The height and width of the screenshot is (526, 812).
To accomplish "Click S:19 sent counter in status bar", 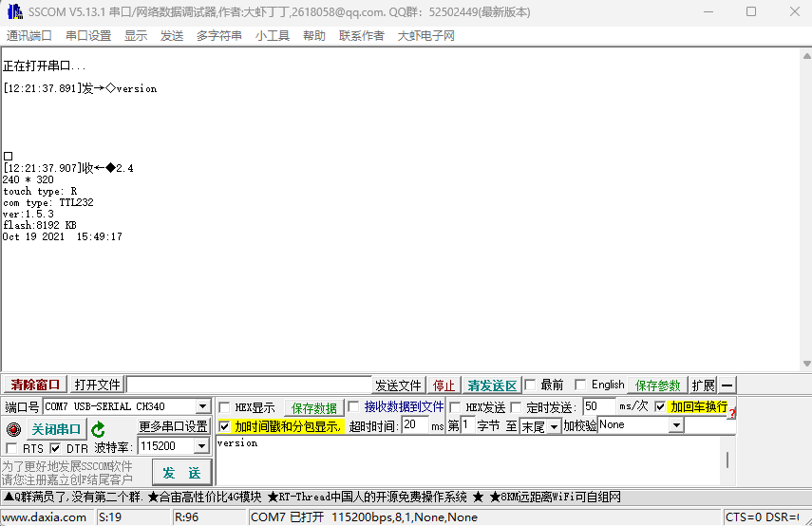I will [x=110, y=517].
